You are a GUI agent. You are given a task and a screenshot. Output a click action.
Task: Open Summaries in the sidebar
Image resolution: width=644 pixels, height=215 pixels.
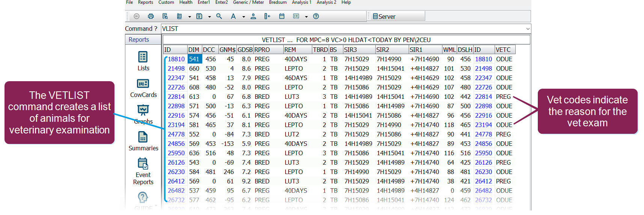(143, 141)
